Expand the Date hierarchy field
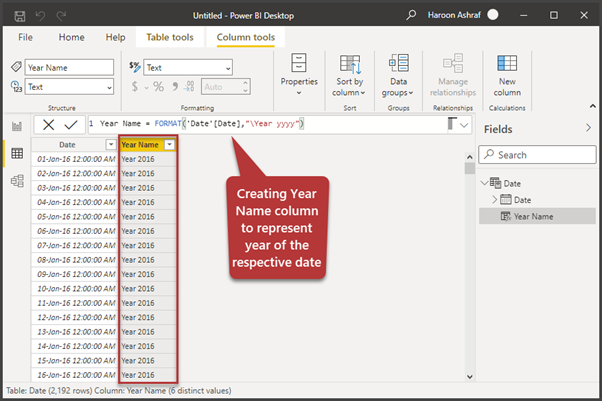Image resolution: width=602 pixels, height=401 pixels. [x=494, y=199]
